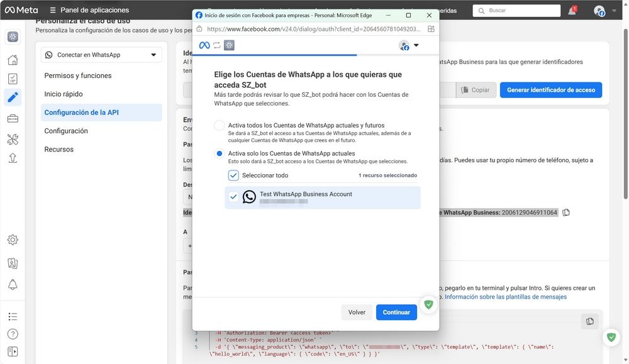Click the help question mark icon in sidebar
The height and width of the screenshot is (364, 629).
point(13,333)
